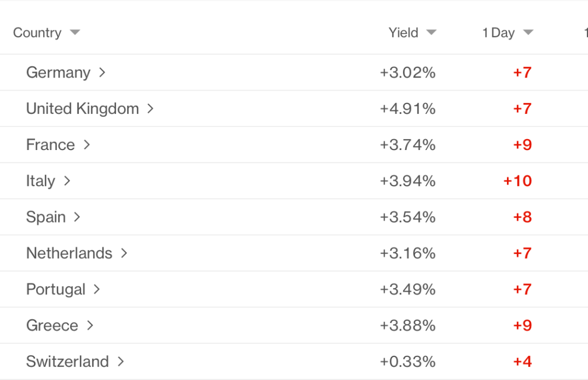Expand Switzerland row chevron
The width and height of the screenshot is (588, 380).
tap(121, 362)
